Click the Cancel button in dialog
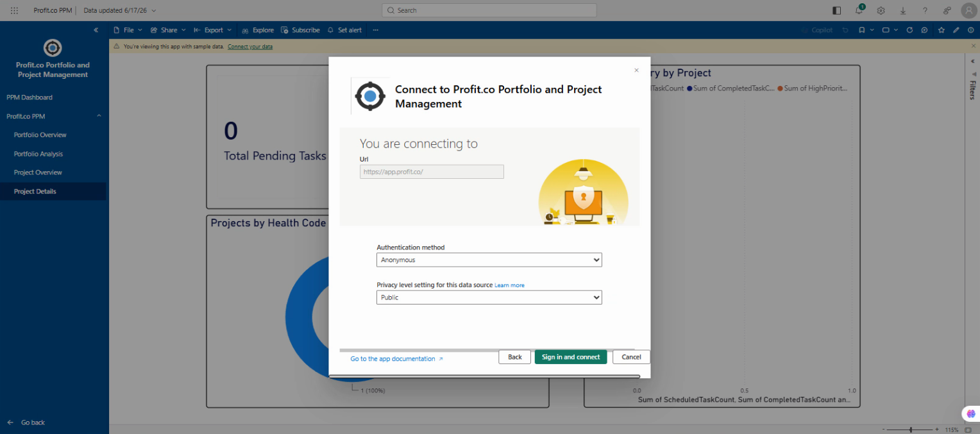Screen dimensions: 980x434 (631, 357)
